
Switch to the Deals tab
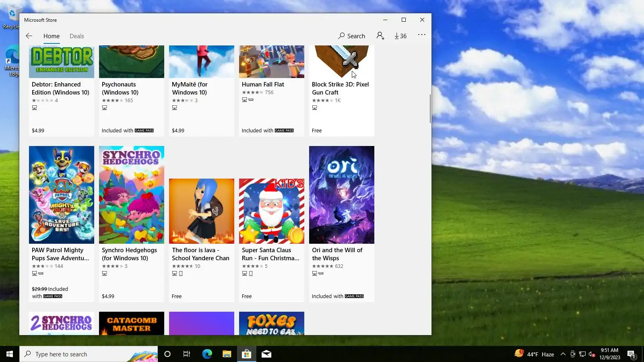[x=77, y=36]
